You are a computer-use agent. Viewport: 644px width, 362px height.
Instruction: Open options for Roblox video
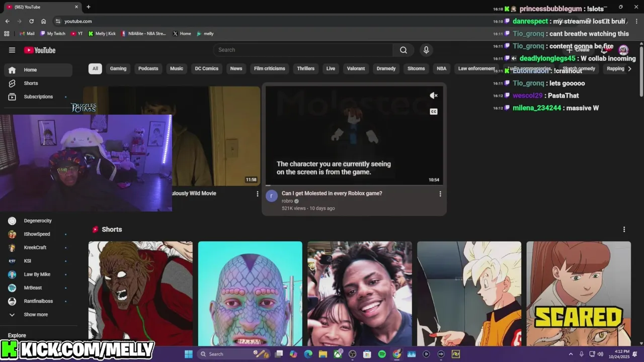[x=440, y=194]
